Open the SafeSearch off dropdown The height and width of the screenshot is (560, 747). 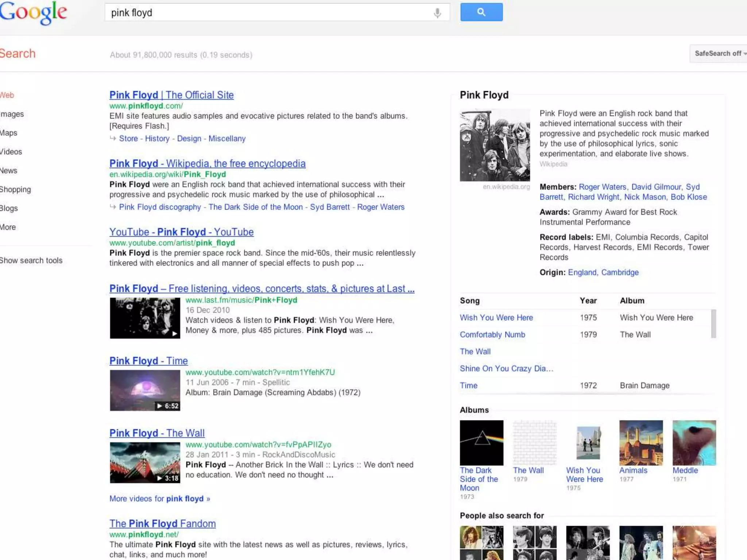pyautogui.click(x=719, y=54)
